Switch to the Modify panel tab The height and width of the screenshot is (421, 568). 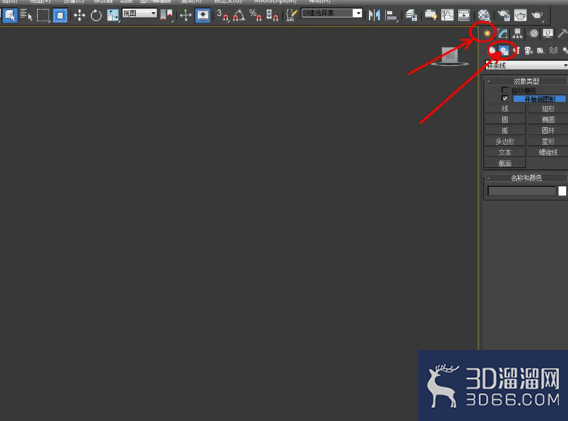pos(503,34)
